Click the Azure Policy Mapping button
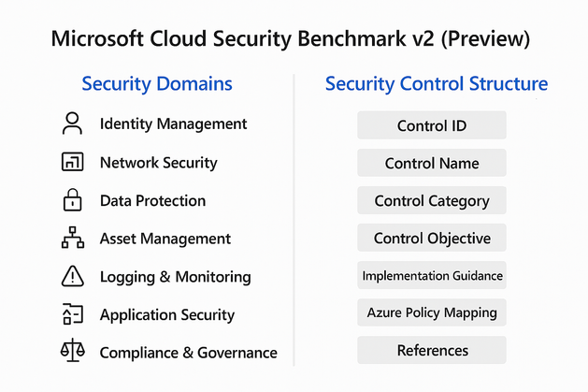Image resolution: width=588 pixels, height=392 pixels. pyautogui.click(x=432, y=312)
